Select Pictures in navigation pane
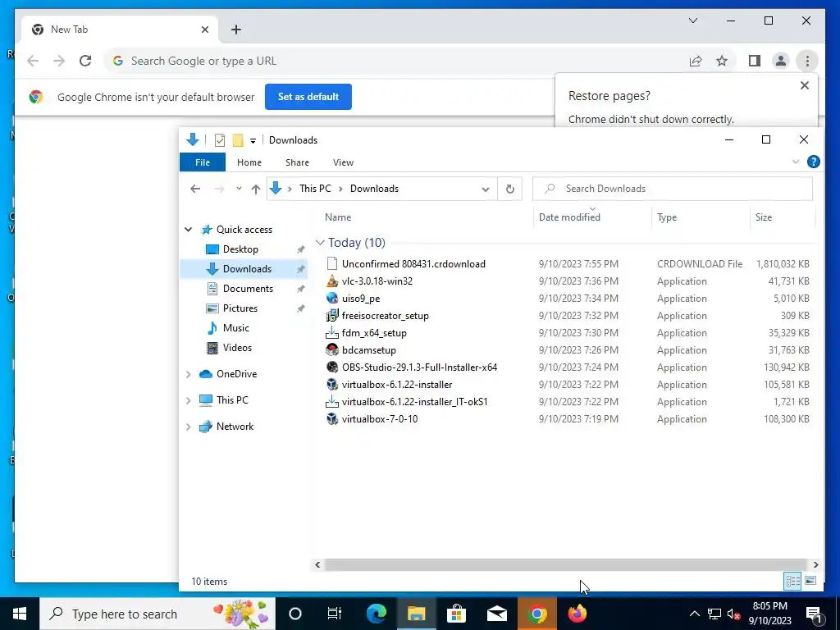 click(240, 308)
